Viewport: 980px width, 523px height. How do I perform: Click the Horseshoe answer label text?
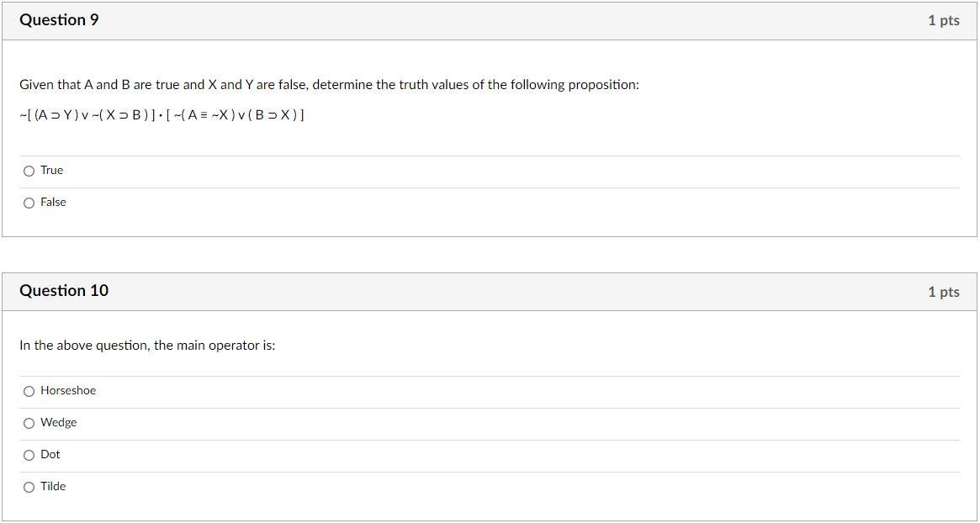(x=68, y=390)
